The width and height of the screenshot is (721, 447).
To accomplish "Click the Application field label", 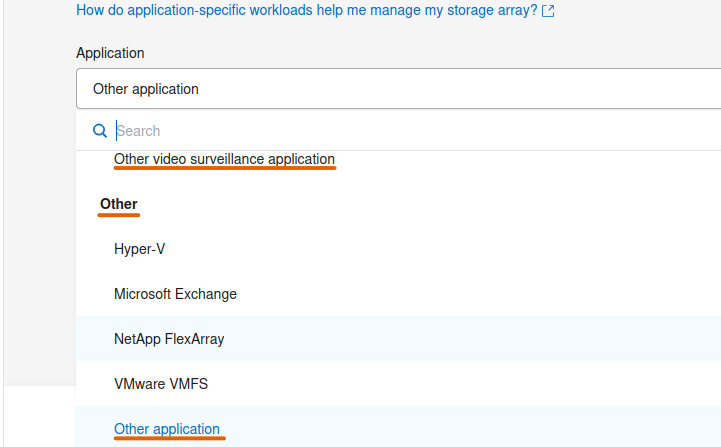I will pyautogui.click(x=110, y=53).
